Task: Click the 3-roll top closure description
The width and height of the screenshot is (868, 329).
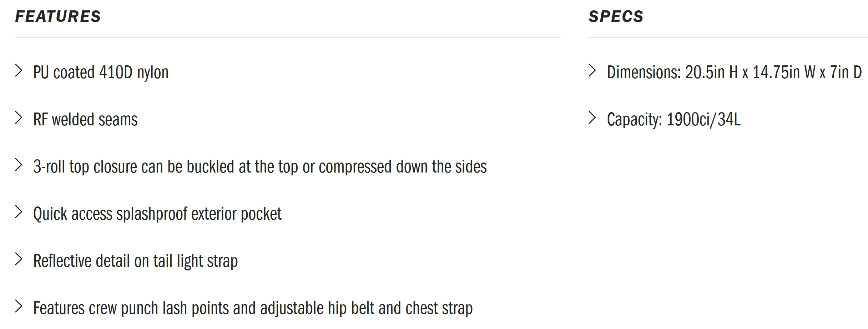Action: pyautogui.click(x=260, y=167)
